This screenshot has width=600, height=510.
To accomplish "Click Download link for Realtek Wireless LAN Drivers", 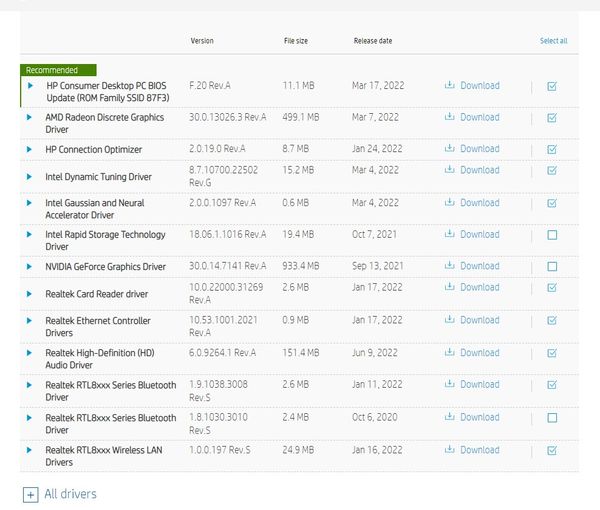I will (x=480, y=450).
